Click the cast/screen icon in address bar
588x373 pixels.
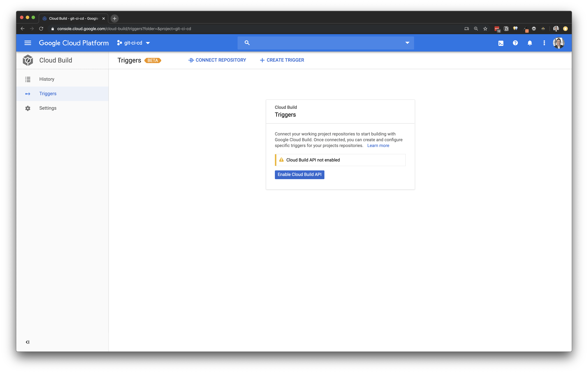click(466, 29)
